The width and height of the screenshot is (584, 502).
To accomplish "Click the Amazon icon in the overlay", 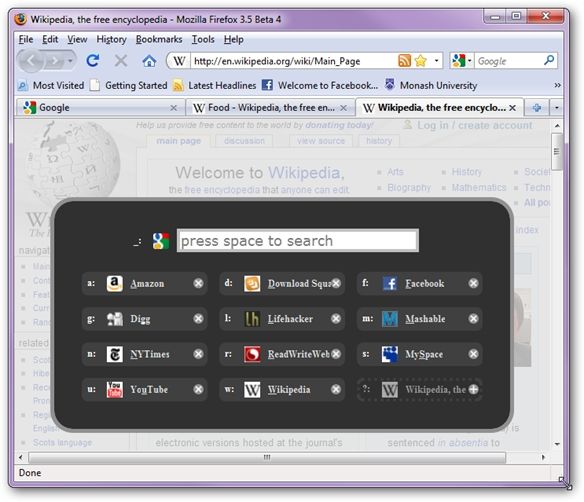I will click(114, 283).
